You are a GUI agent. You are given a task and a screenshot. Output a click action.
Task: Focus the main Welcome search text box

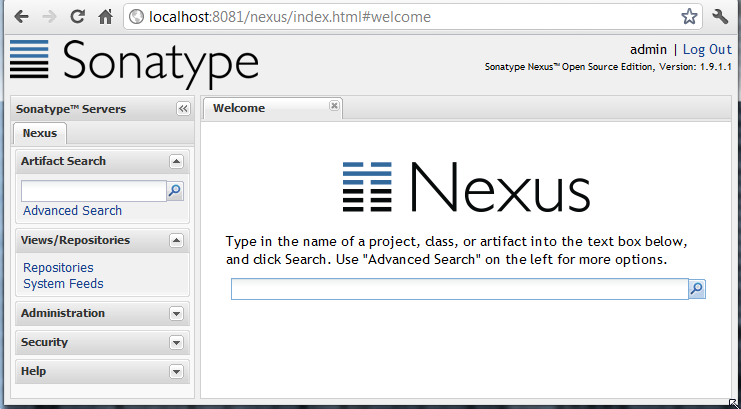459,289
